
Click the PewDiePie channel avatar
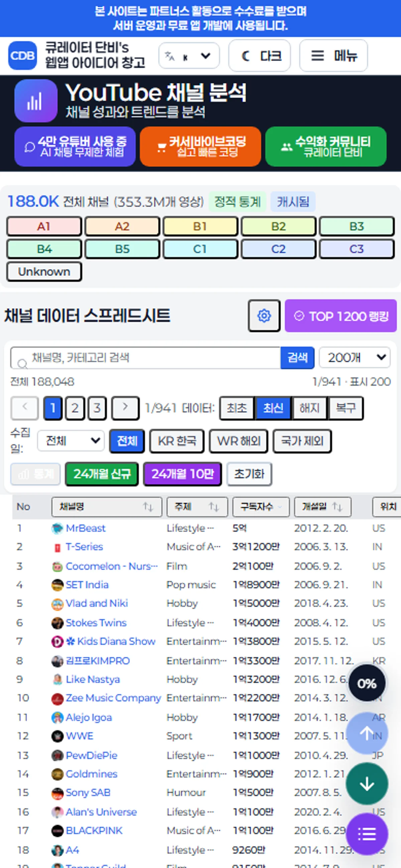57,755
